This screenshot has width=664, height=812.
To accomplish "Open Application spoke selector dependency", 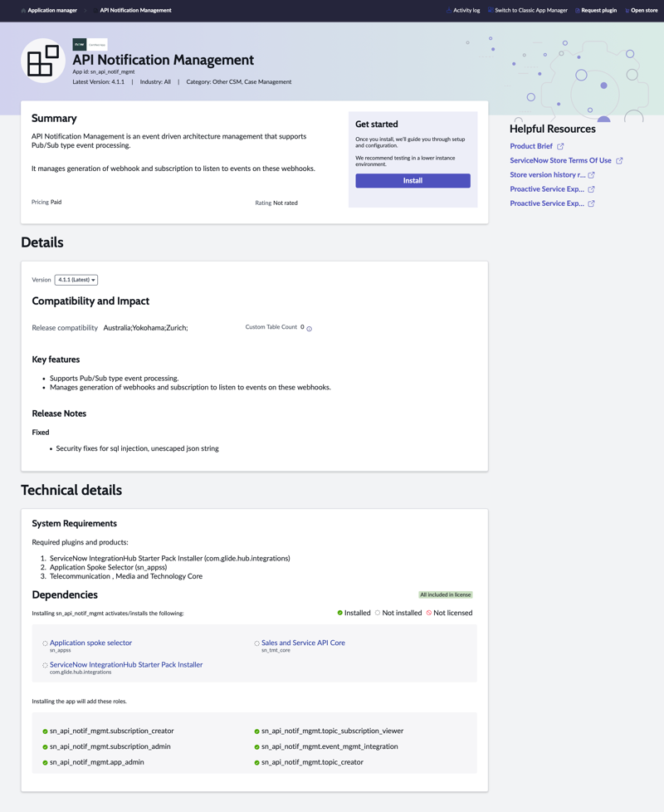I will click(x=90, y=643).
